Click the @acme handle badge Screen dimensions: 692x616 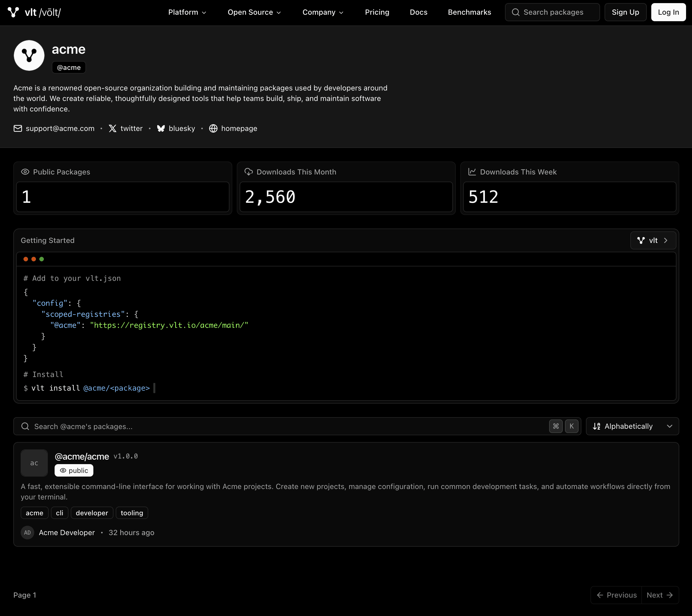(x=69, y=67)
